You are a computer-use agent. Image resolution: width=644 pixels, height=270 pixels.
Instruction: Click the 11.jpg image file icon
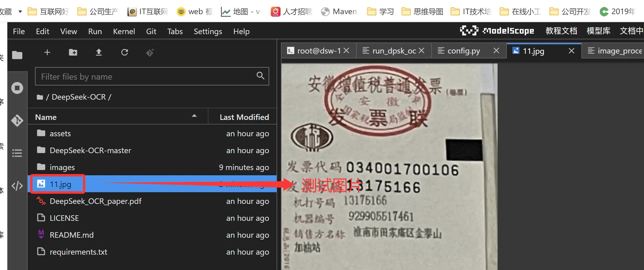tap(41, 184)
